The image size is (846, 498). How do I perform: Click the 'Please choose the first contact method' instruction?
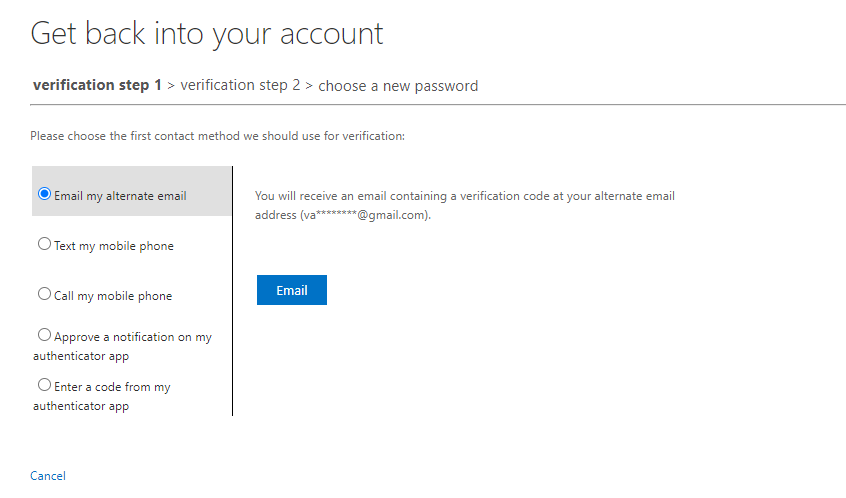click(217, 136)
